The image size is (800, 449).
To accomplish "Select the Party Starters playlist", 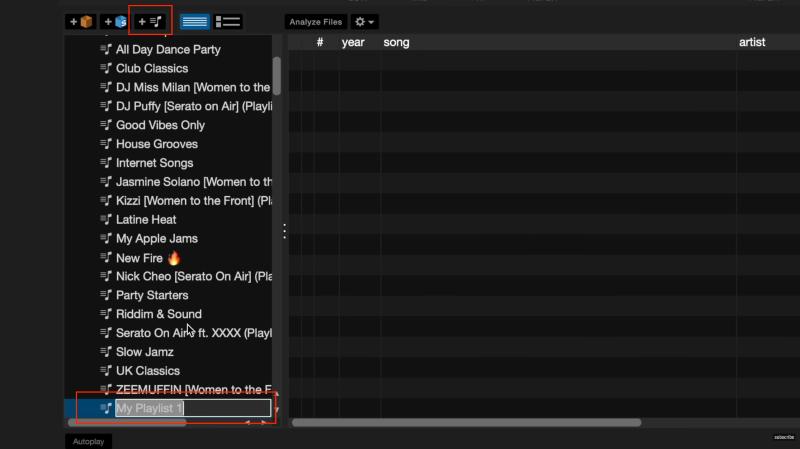I will click(152, 295).
